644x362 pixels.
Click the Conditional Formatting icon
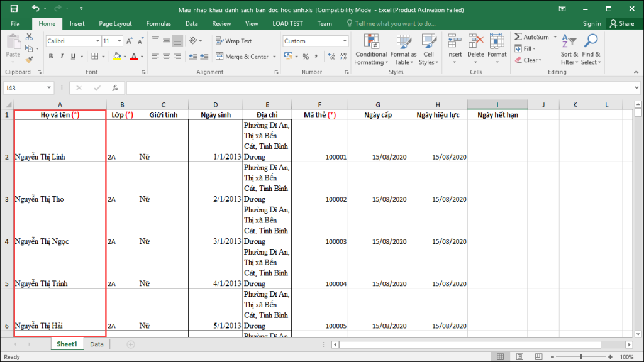point(370,41)
